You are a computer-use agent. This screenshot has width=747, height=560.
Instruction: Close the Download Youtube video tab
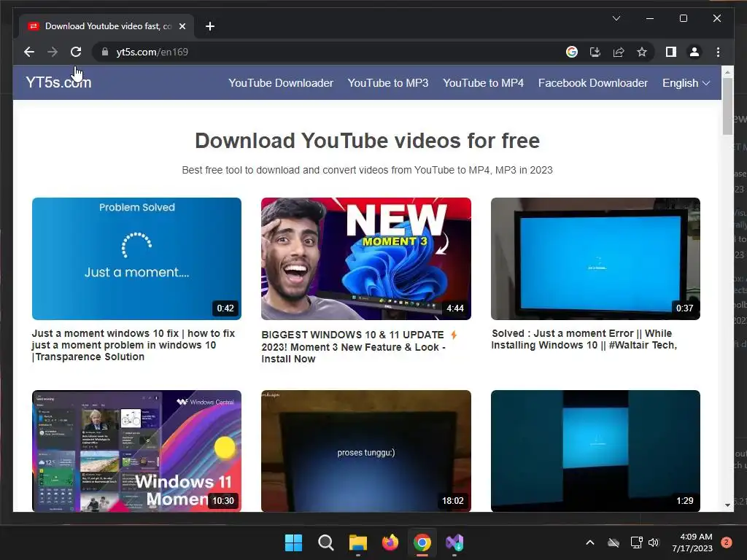tap(182, 26)
